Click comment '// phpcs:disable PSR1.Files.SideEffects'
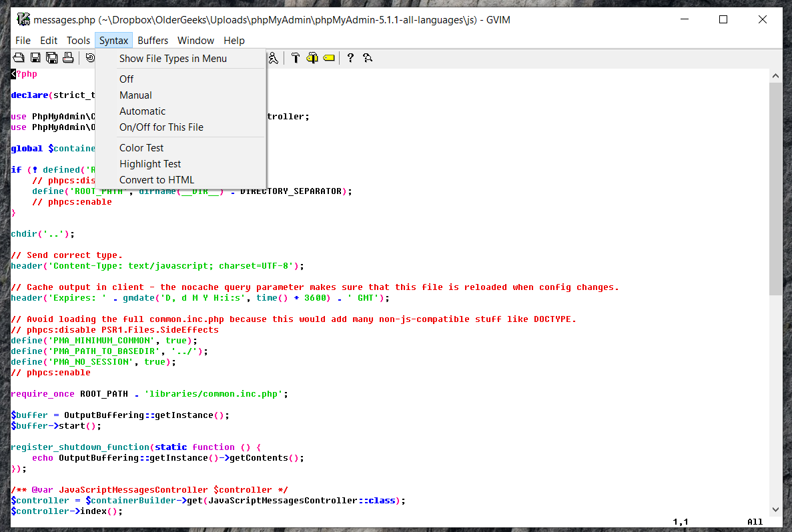The width and height of the screenshot is (792, 532). tap(115, 330)
